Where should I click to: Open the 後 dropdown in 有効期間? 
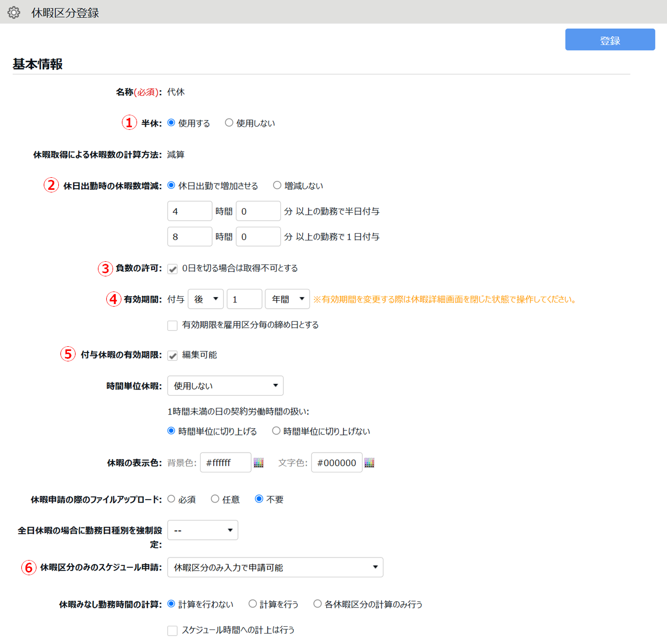pyautogui.click(x=206, y=299)
